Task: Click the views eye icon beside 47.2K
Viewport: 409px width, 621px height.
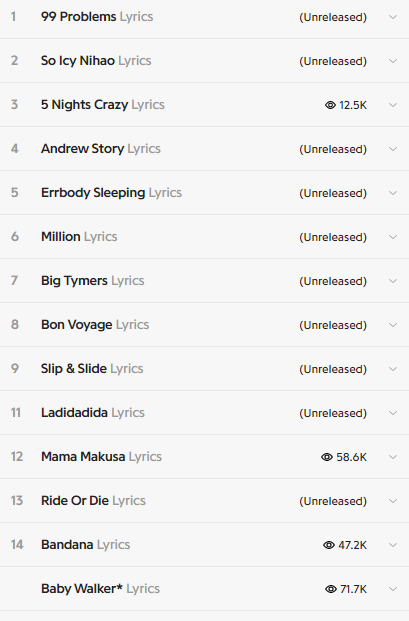Action: (x=329, y=545)
